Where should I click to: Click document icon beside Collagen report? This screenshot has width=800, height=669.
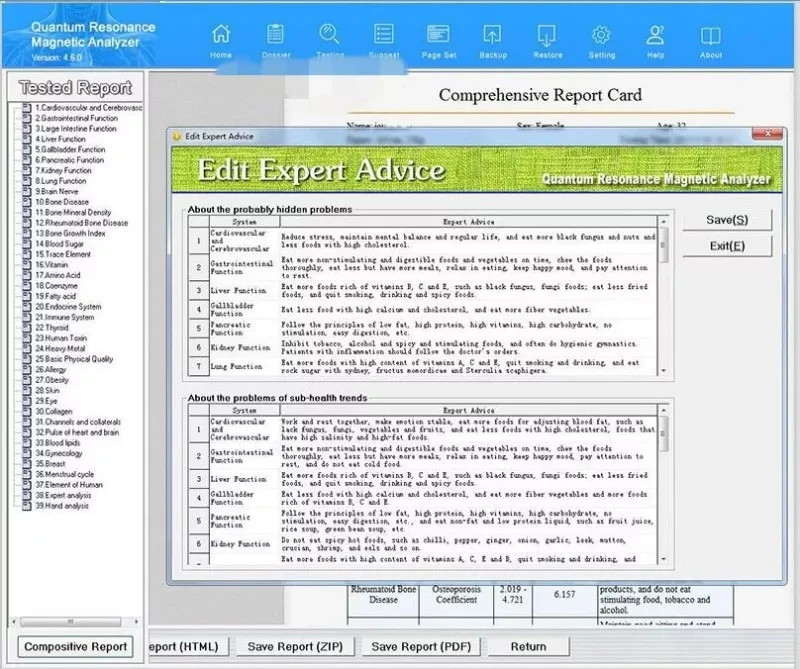tap(27, 411)
